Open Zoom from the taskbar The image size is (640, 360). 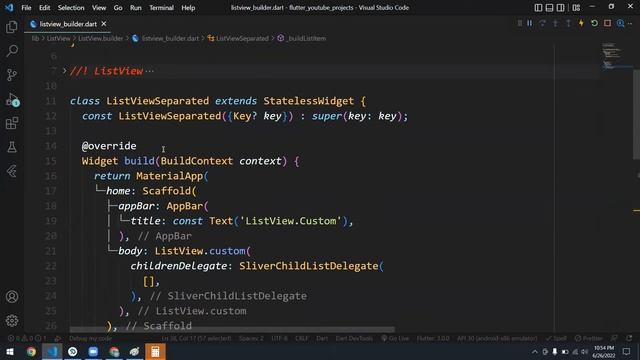(x=93, y=351)
